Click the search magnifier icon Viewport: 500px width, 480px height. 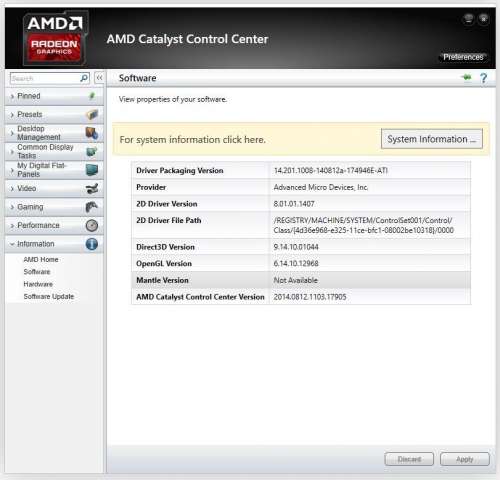coord(84,78)
